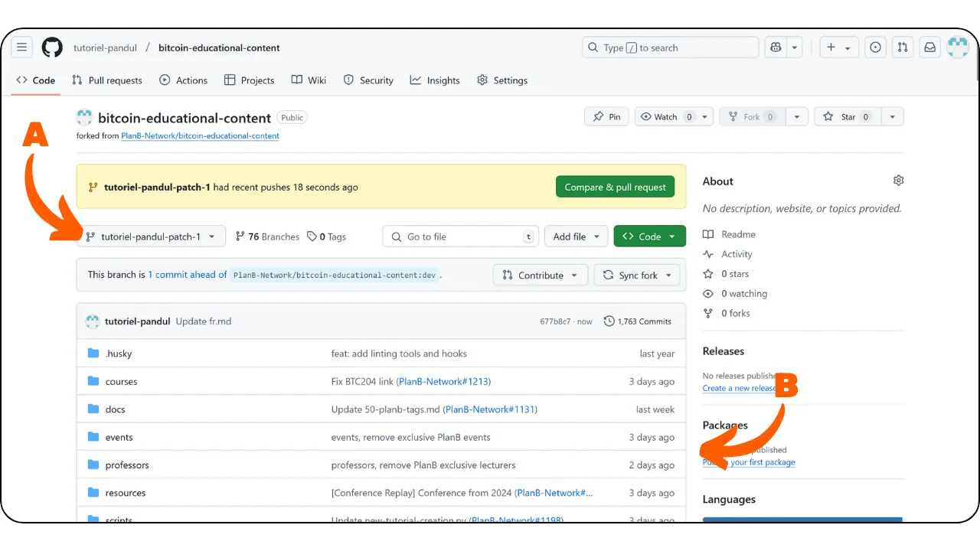Open the Issues icon in header
The image size is (980, 551).
click(x=875, y=47)
